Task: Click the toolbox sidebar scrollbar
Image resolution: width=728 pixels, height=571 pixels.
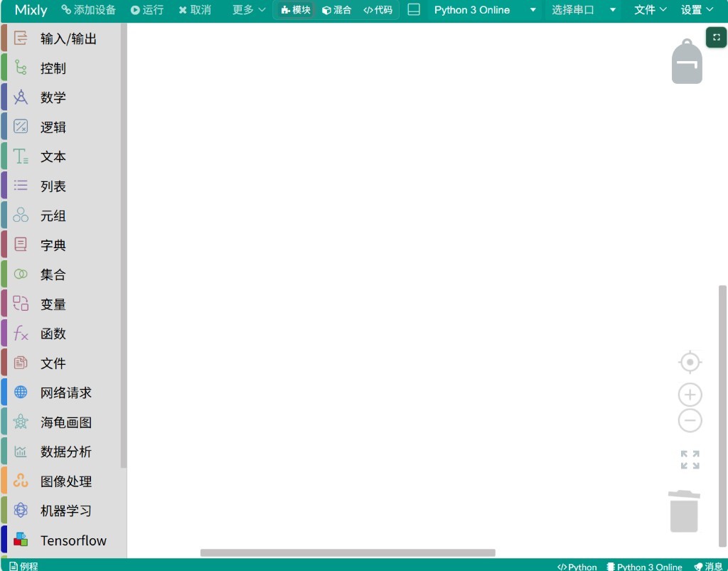Action: tap(124, 245)
